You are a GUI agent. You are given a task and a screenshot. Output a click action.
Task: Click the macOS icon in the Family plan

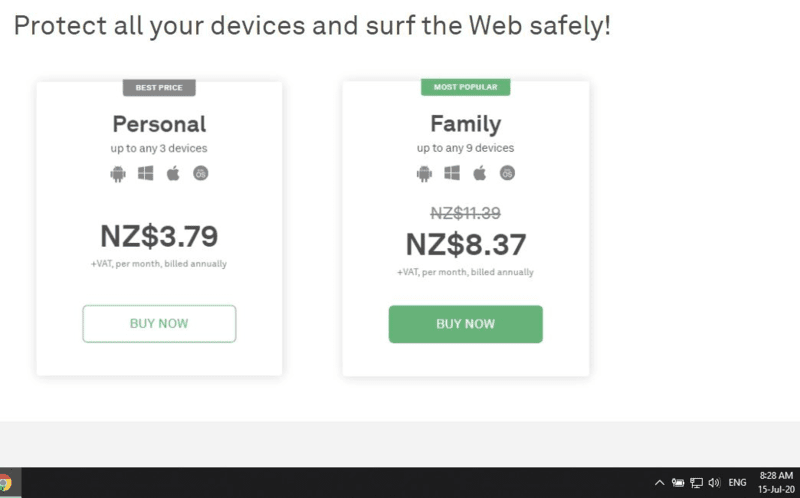pyautogui.click(x=507, y=172)
